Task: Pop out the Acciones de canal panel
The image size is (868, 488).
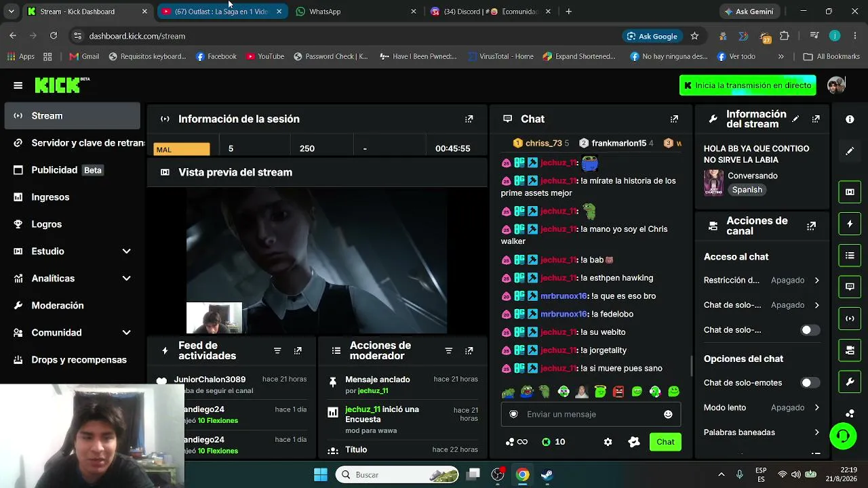Action: click(811, 226)
